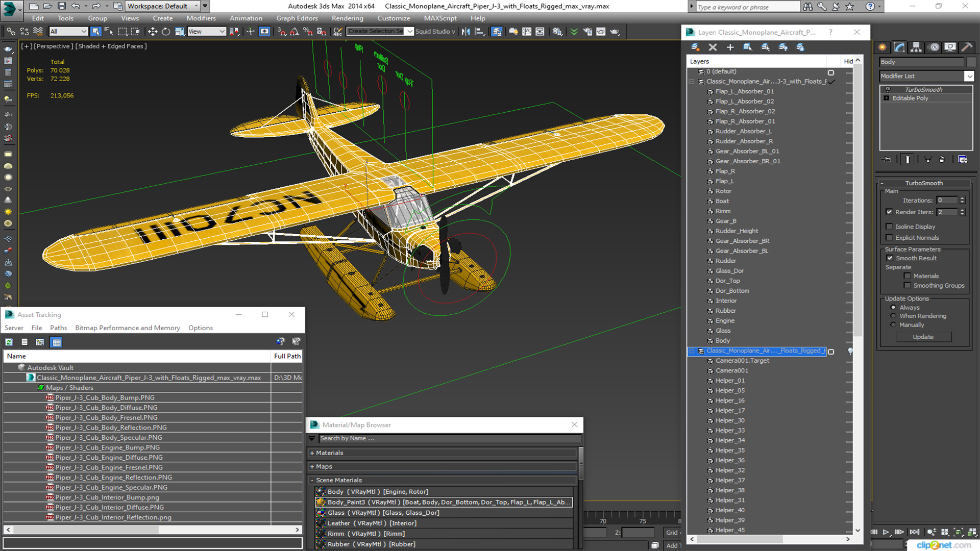The width and height of the screenshot is (980, 551).
Task: Select When Rendering update option
Action: 893,316
